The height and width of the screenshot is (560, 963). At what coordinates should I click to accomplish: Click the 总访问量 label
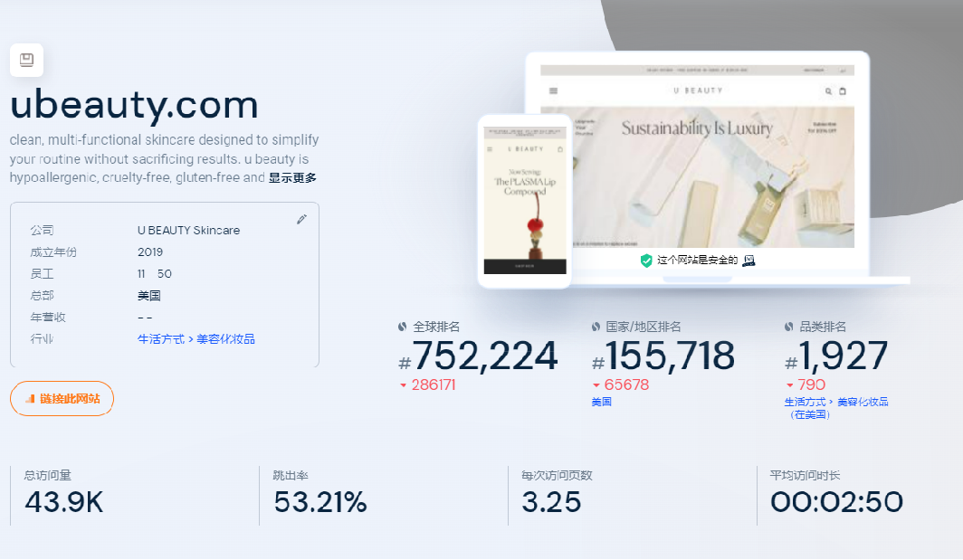click(x=47, y=475)
